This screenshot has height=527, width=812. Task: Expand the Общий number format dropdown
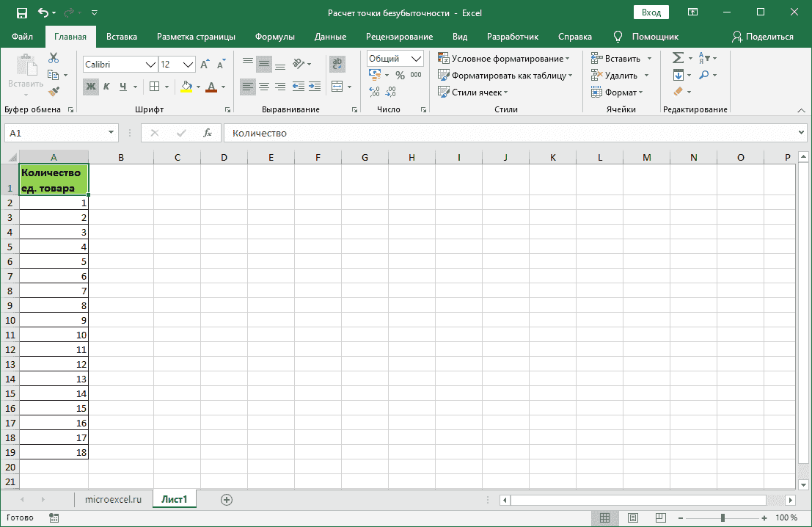(417, 59)
